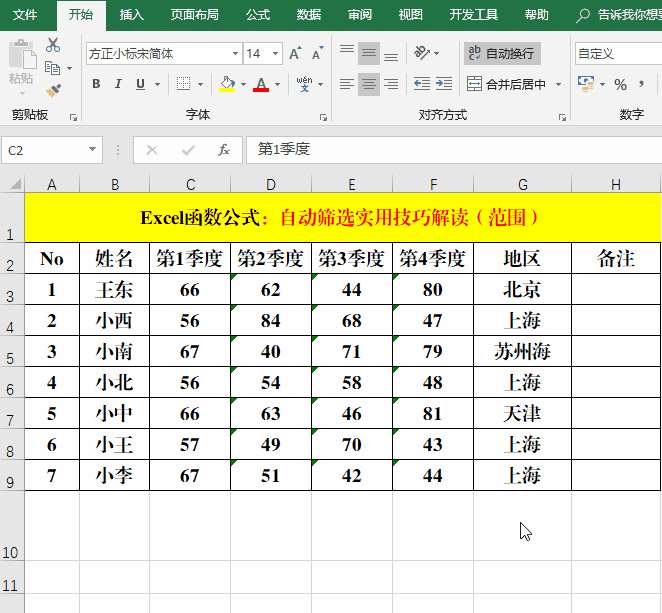The height and width of the screenshot is (613, 662).
Task: Toggle Bold formatting
Action: point(96,84)
